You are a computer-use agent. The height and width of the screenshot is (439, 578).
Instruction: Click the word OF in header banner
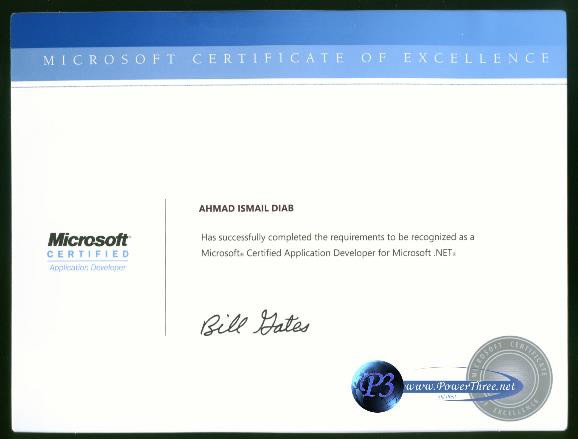(374, 58)
